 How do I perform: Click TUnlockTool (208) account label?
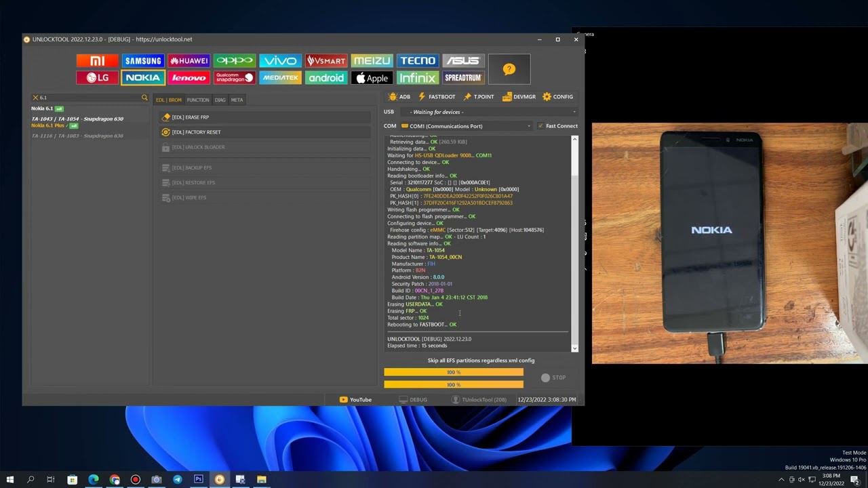click(x=479, y=400)
